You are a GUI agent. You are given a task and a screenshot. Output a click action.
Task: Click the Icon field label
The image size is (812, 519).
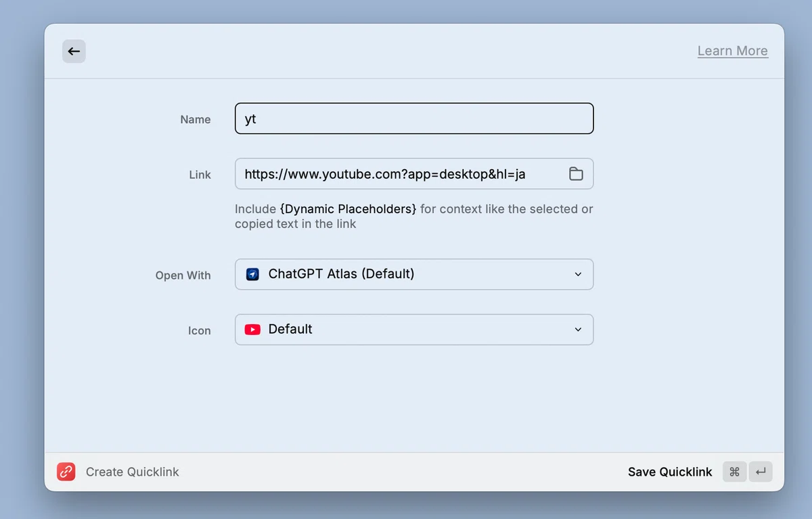[x=200, y=331]
